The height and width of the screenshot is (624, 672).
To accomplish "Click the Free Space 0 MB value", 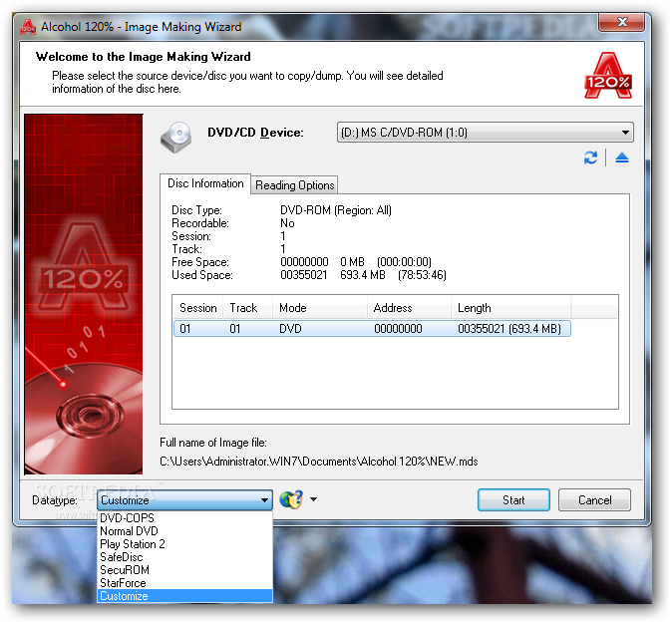I will pos(352,262).
